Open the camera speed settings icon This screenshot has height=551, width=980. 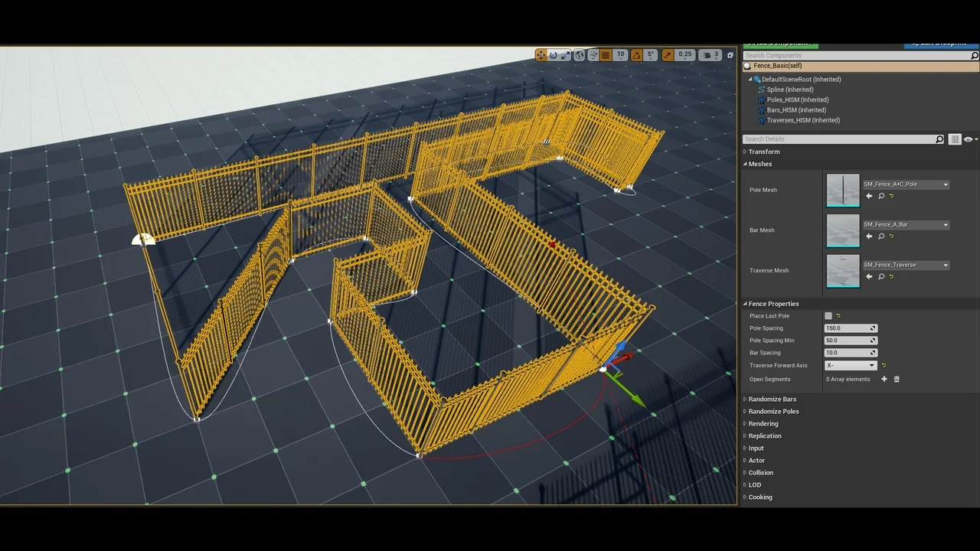tap(707, 54)
